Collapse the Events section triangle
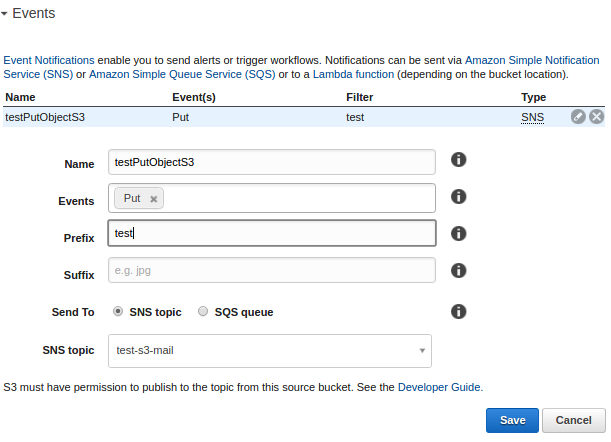Screen dimensions: 611x442 click(4, 14)
